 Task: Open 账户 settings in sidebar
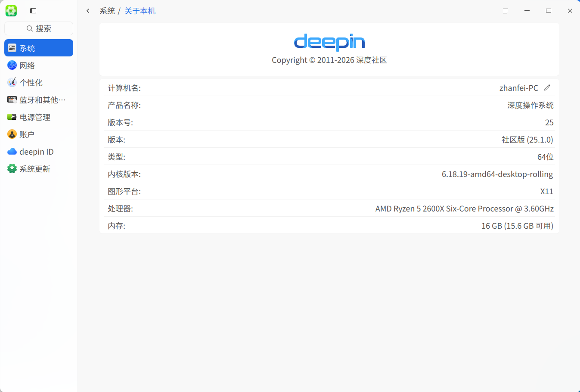[39, 134]
